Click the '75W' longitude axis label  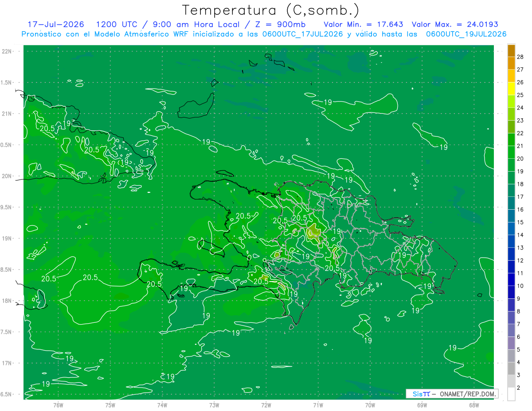pyautogui.click(x=110, y=405)
